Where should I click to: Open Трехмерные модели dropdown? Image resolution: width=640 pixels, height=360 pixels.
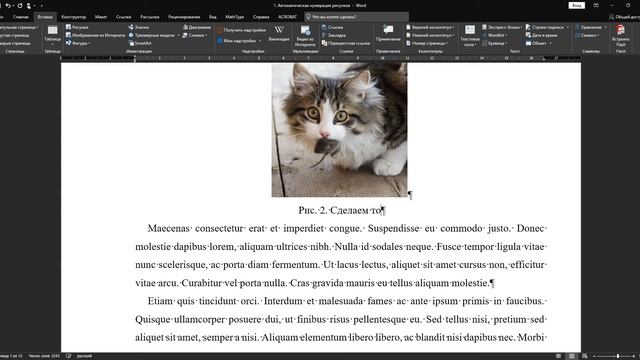click(154, 36)
